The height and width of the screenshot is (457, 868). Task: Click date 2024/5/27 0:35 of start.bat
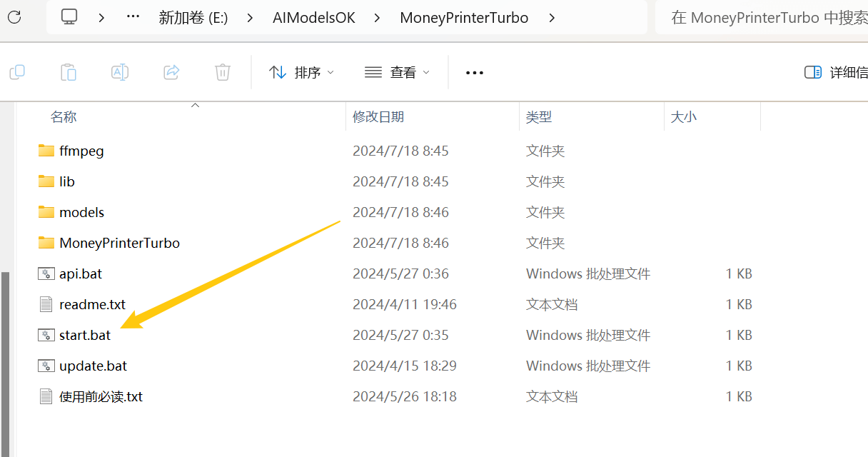[x=400, y=336]
